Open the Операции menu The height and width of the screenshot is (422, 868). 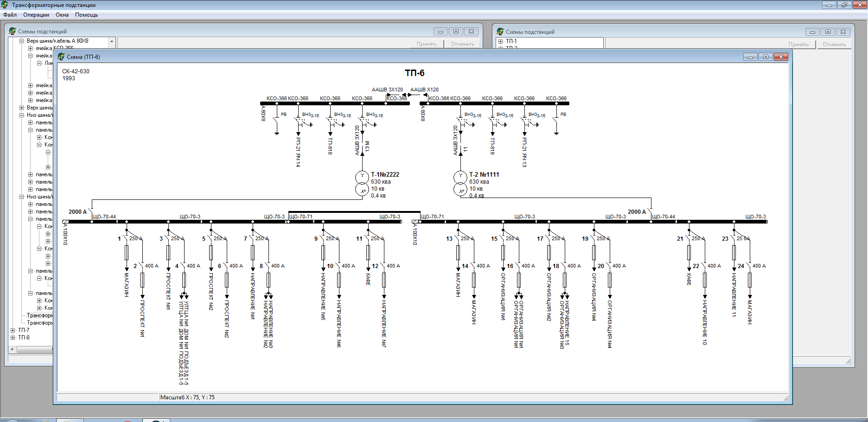36,15
